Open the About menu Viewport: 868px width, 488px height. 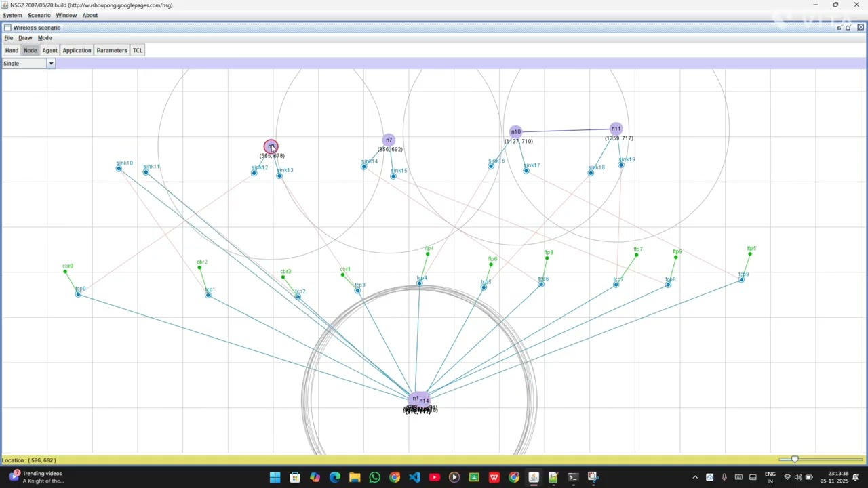point(90,15)
